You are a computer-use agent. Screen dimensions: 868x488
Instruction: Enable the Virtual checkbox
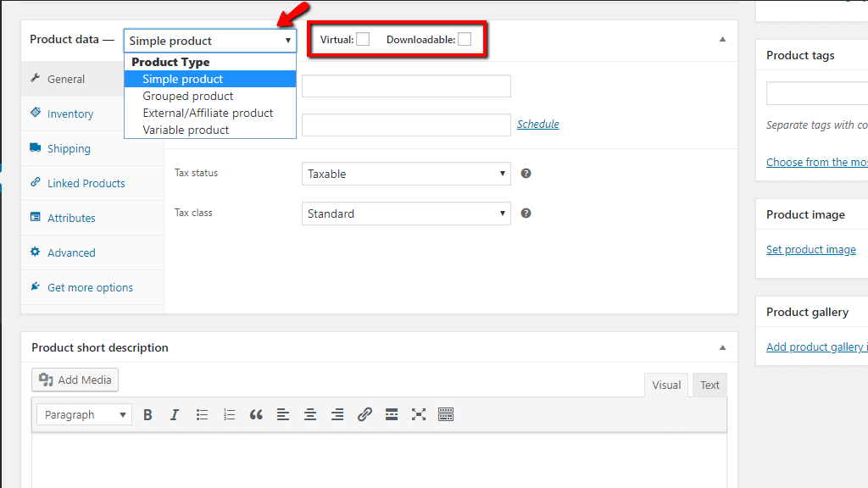(x=363, y=39)
